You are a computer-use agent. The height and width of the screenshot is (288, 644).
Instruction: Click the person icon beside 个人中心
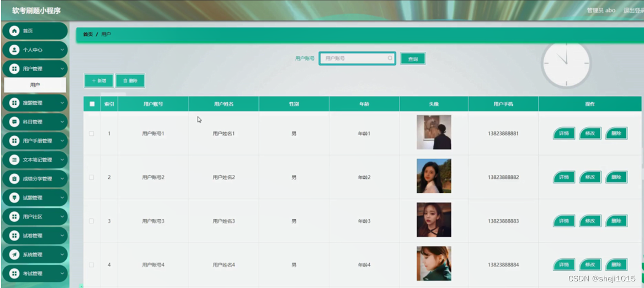point(14,50)
